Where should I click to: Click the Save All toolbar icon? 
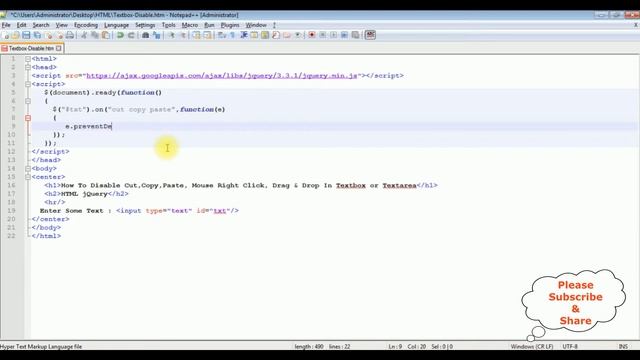point(37,35)
